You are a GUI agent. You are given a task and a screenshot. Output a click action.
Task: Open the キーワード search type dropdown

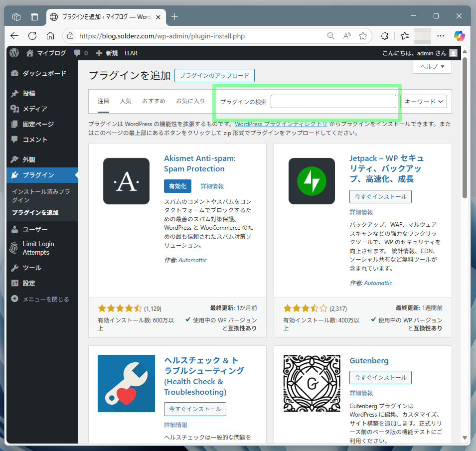point(424,101)
